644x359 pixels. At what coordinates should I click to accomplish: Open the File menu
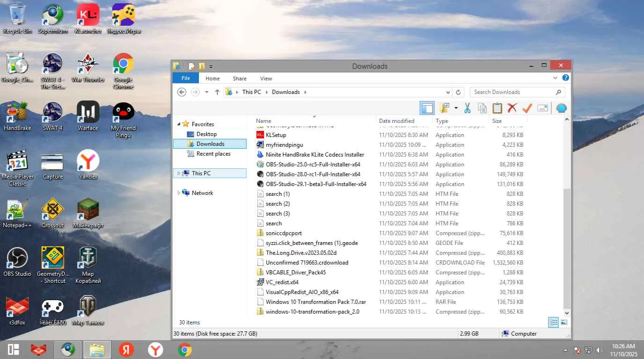(x=186, y=78)
